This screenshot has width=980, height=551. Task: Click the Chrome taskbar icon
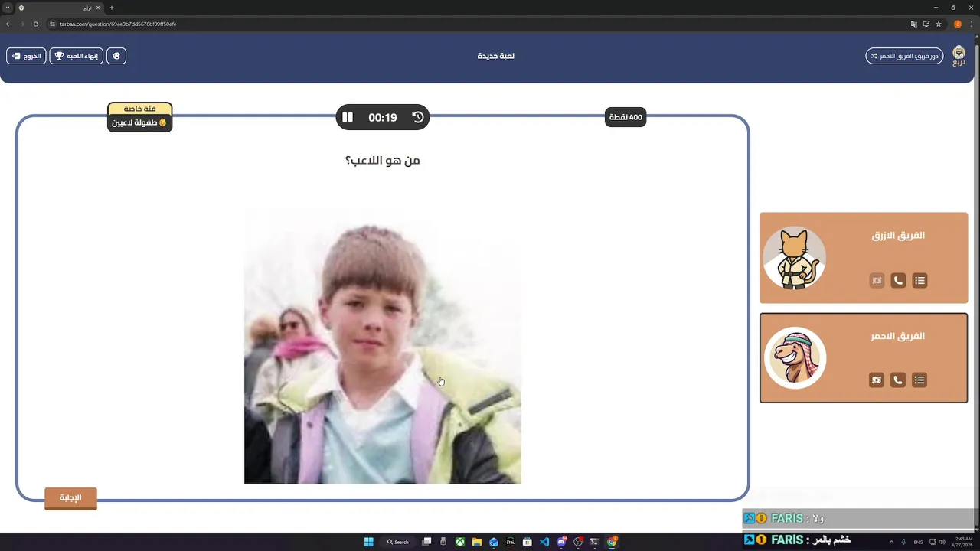(612, 542)
